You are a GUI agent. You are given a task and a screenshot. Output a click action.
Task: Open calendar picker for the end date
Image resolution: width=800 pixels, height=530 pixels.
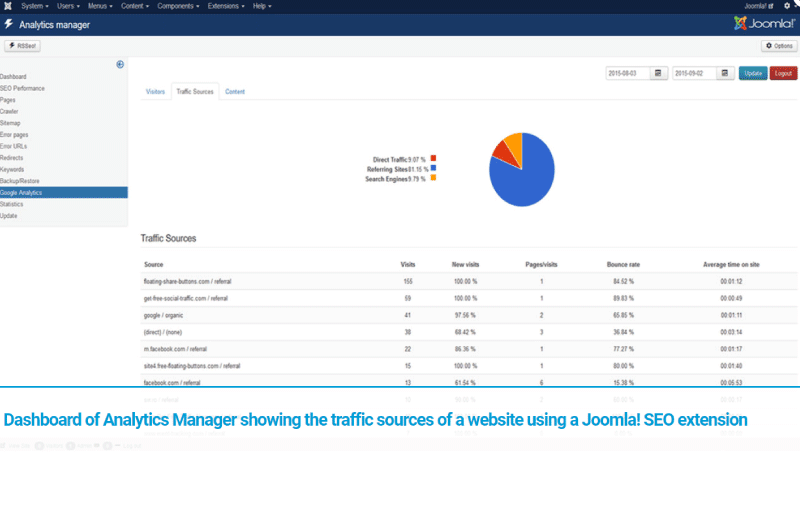click(725, 73)
